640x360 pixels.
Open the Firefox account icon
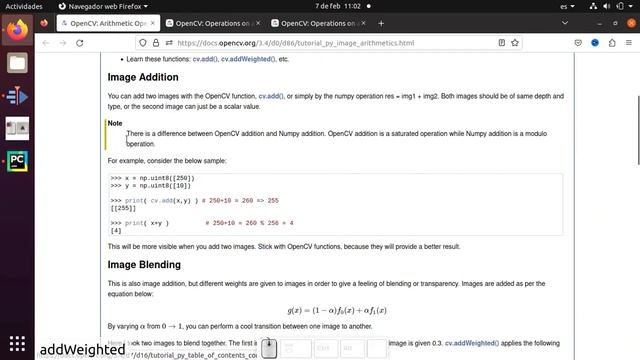click(595, 42)
